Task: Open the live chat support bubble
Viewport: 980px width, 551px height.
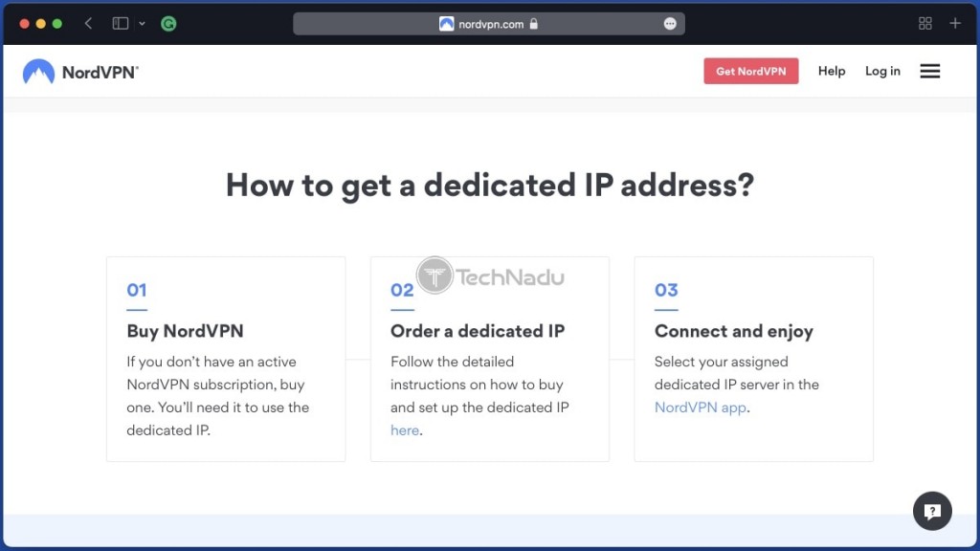Action: (x=932, y=511)
